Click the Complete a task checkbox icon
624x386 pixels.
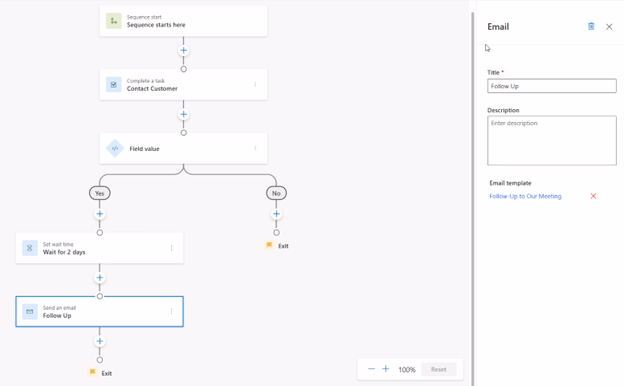pos(114,85)
